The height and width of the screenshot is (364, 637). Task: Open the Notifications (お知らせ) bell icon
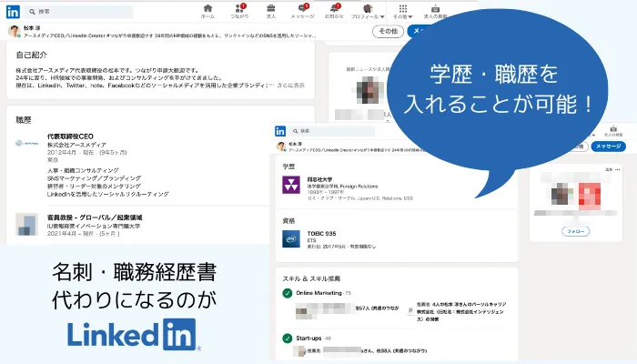(x=334, y=11)
